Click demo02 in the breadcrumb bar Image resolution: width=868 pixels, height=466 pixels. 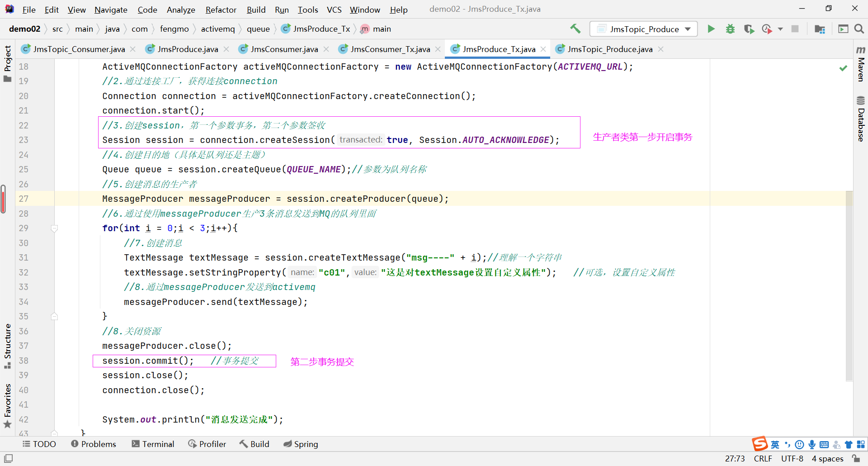click(24, 29)
